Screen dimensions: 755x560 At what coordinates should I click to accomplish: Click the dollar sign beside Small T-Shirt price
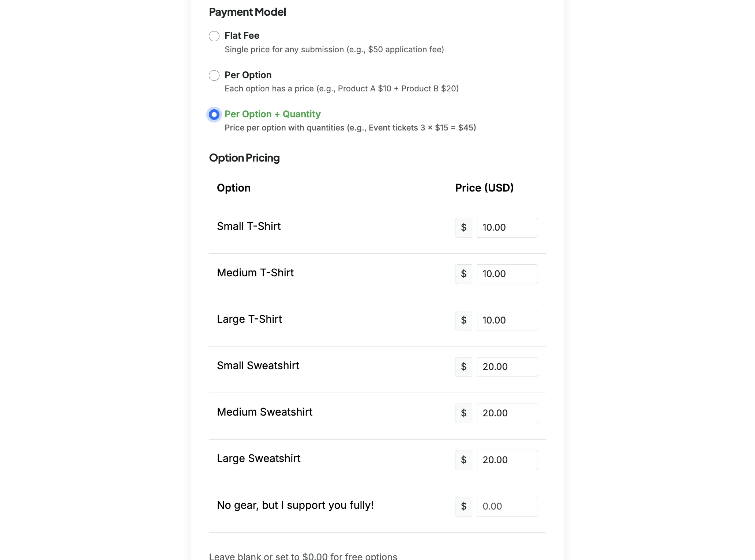click(463, 227)
